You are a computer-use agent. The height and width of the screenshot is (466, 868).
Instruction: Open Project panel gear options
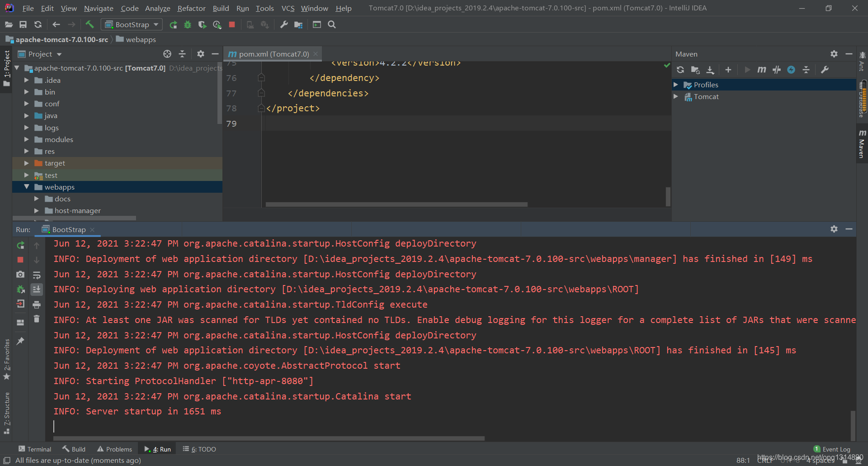click(201, 54)
